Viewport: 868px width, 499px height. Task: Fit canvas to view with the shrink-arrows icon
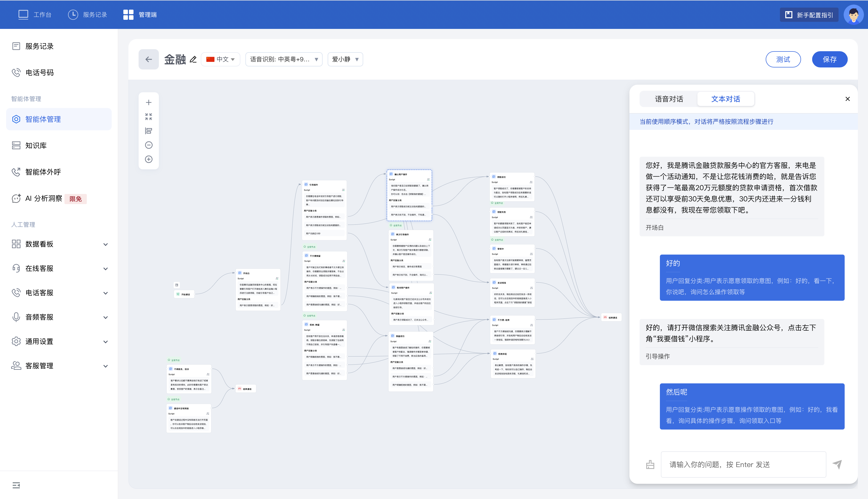(148, 117)
